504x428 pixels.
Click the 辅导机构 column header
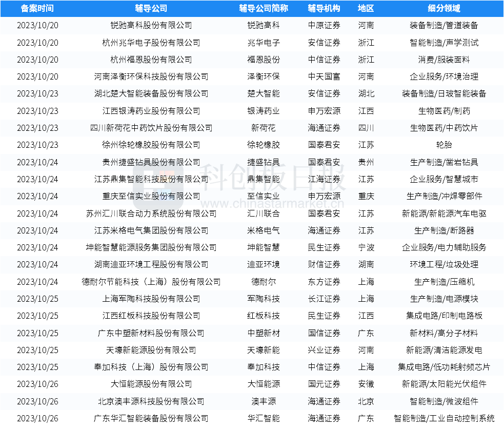coord(324,8)
